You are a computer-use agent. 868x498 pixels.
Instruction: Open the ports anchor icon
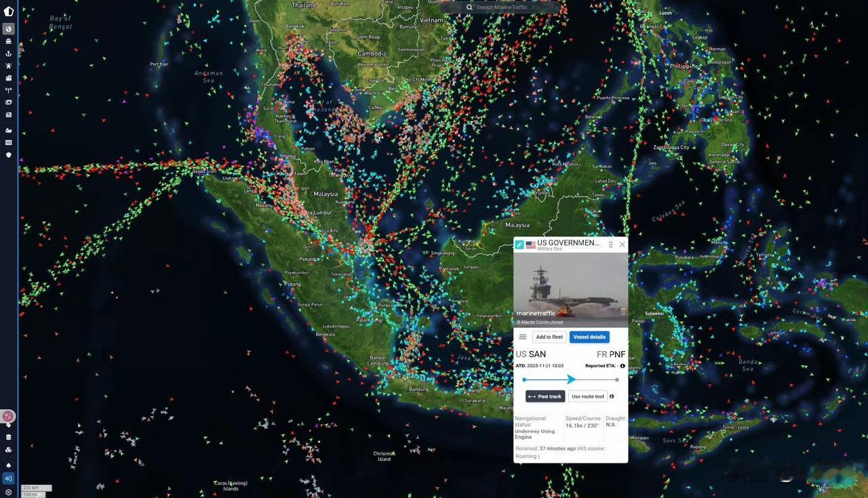[x=9, y=54]
